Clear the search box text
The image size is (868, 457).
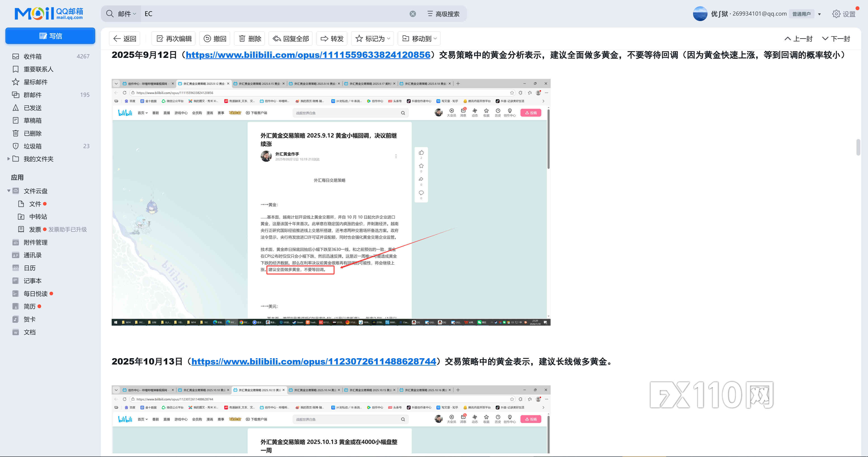413,14
